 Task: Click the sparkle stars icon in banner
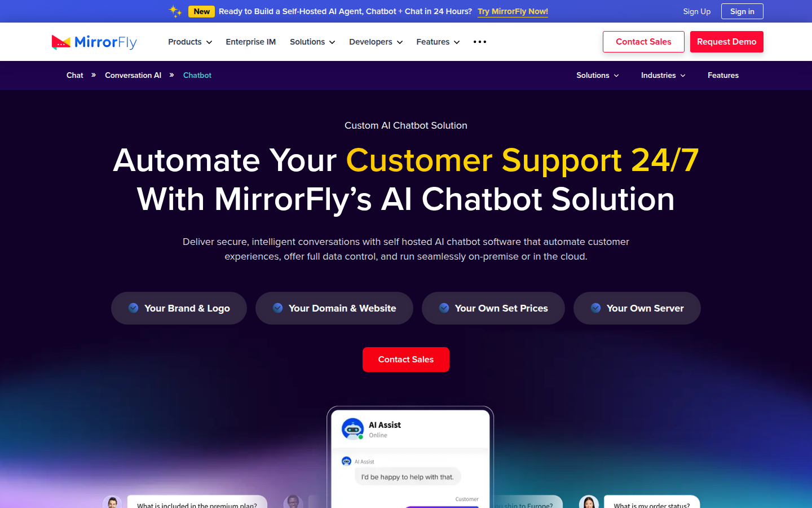coord(175,11)
